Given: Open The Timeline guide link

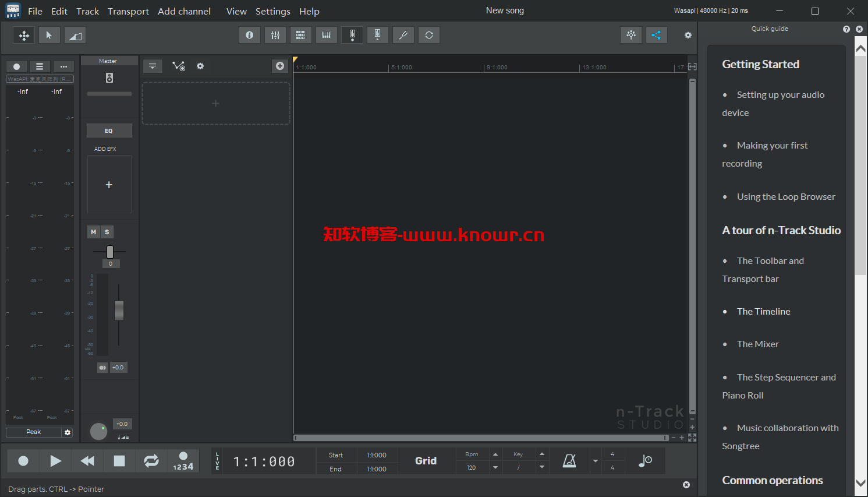Looking at the screenshot, I should pyautogui.click(x=763, y=312).
